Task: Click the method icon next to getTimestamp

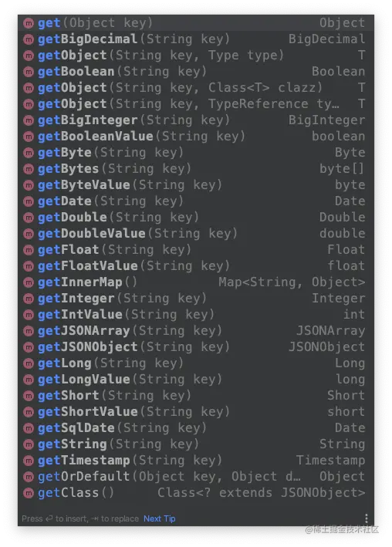Action: click(29, 461)
